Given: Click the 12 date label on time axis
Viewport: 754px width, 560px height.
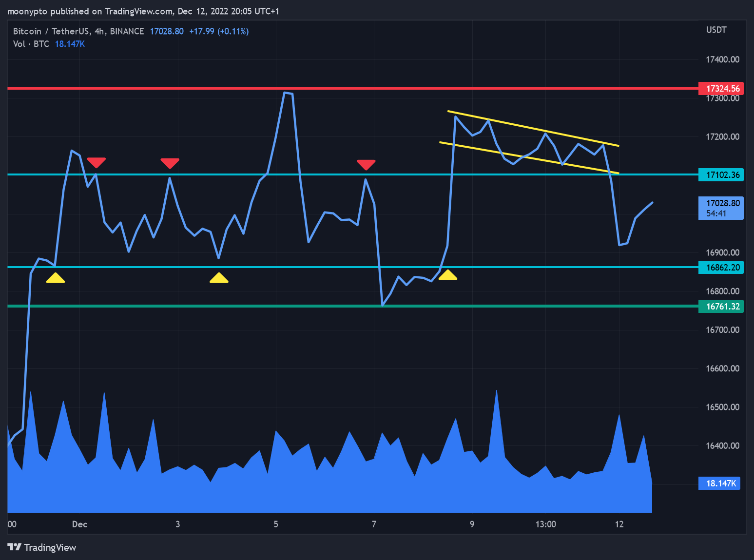Looking at the screenshot, I should [x=619, y=524].
